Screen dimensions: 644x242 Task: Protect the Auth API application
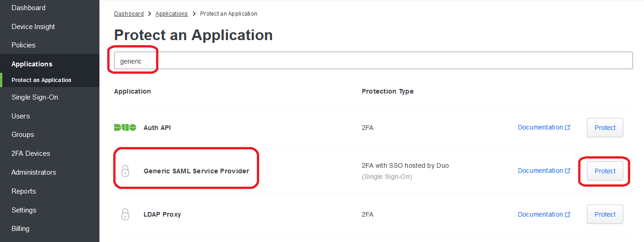tap(605, 128)
